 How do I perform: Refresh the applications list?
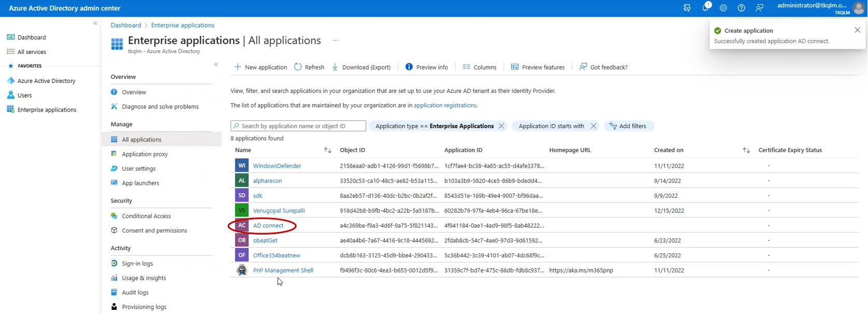309,67
